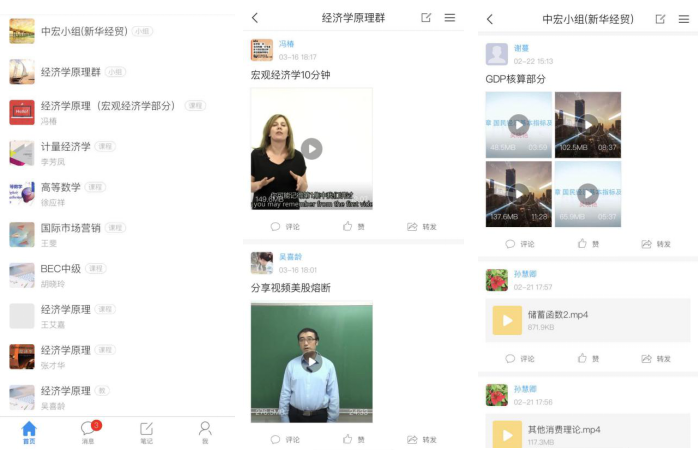Image resolution: width=698 pixels, height=451 pixels.
Task: Tap compose icon in 中宏小组(新华经贸) header
Action: tap(660, 19)
